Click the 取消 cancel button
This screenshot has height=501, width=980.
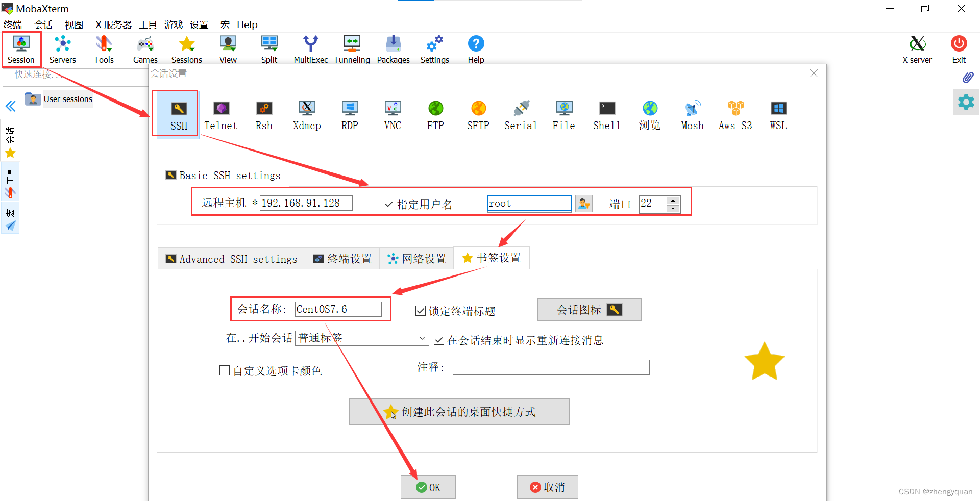(x=548, y=487)
